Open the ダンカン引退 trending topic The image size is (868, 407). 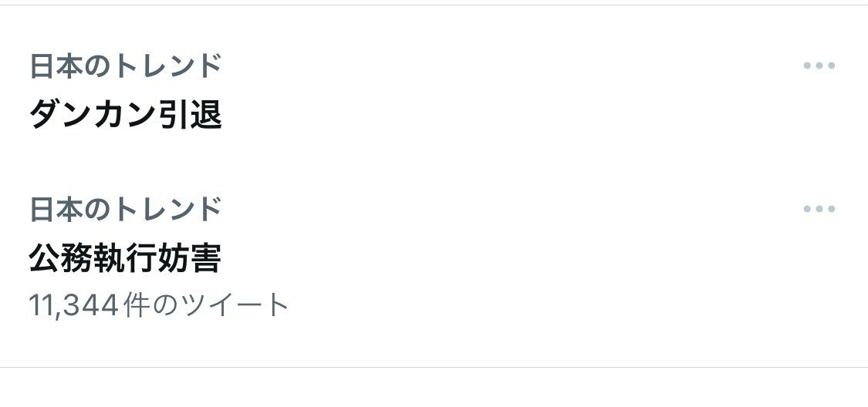pyautogui.click(x=126, y=116)
